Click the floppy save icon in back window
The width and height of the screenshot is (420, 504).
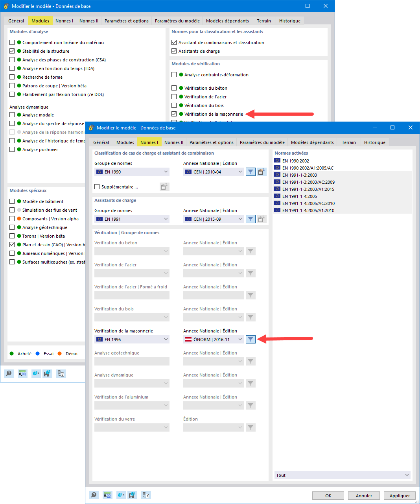click(x=47, y=373)
